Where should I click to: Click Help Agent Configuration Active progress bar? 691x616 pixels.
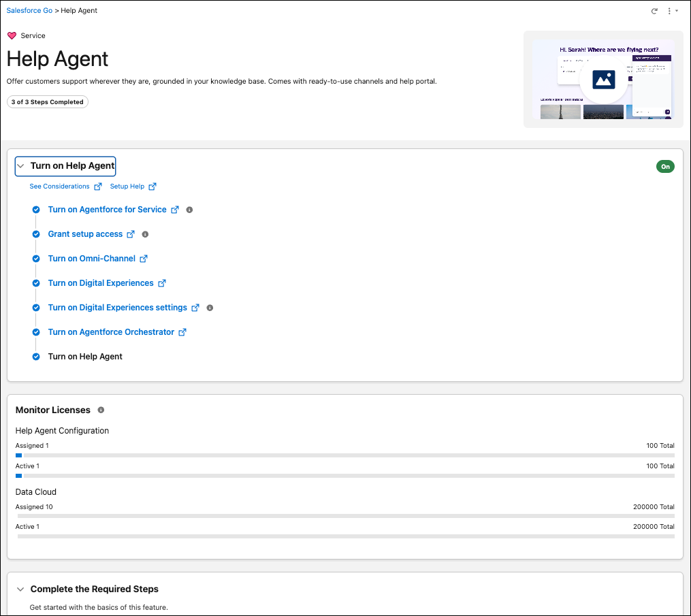coord(345,476)
